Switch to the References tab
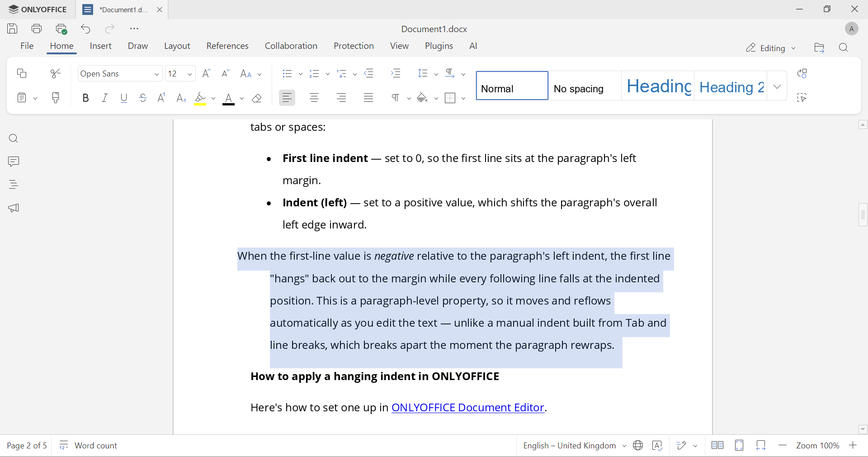 227,46
